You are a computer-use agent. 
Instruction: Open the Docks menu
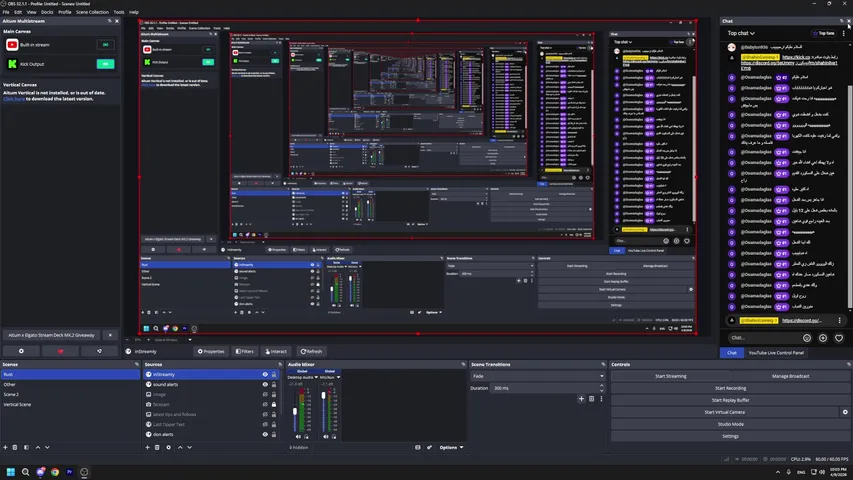47,12
